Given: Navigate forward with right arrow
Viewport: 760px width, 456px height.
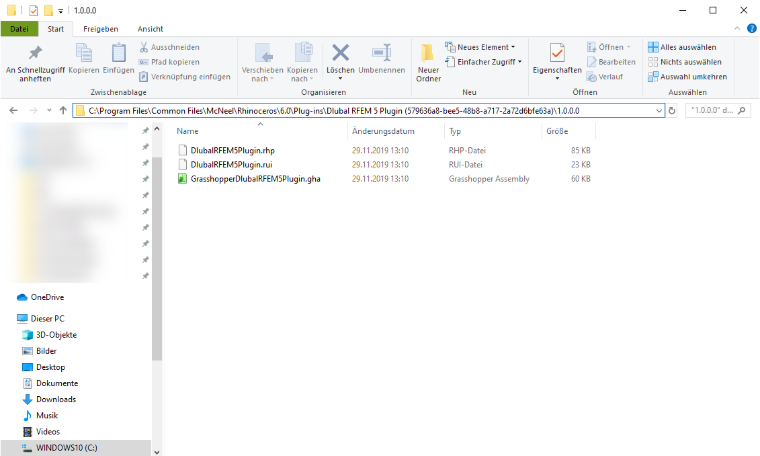Looking at the screenshot, I should click(33, 110).
